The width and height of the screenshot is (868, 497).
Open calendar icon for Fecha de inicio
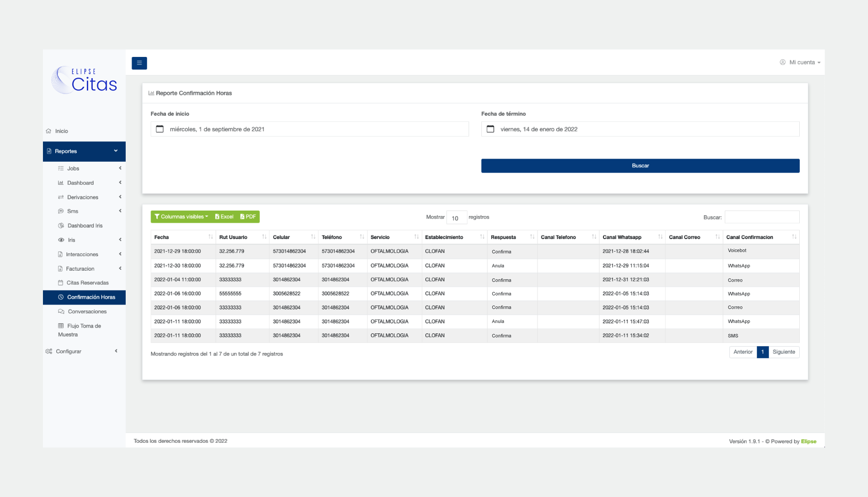click(160, 129)
